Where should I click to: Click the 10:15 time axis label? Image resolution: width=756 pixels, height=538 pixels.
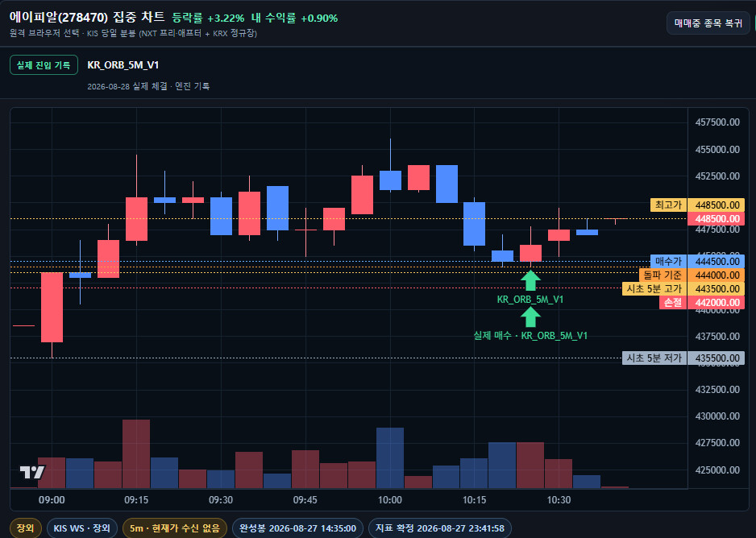tap(475, 500)
